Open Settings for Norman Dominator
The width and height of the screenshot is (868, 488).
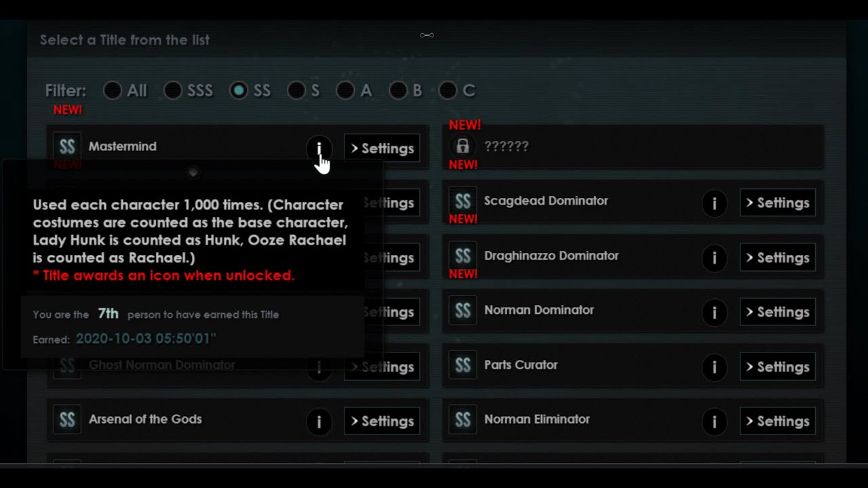(777, 312)
